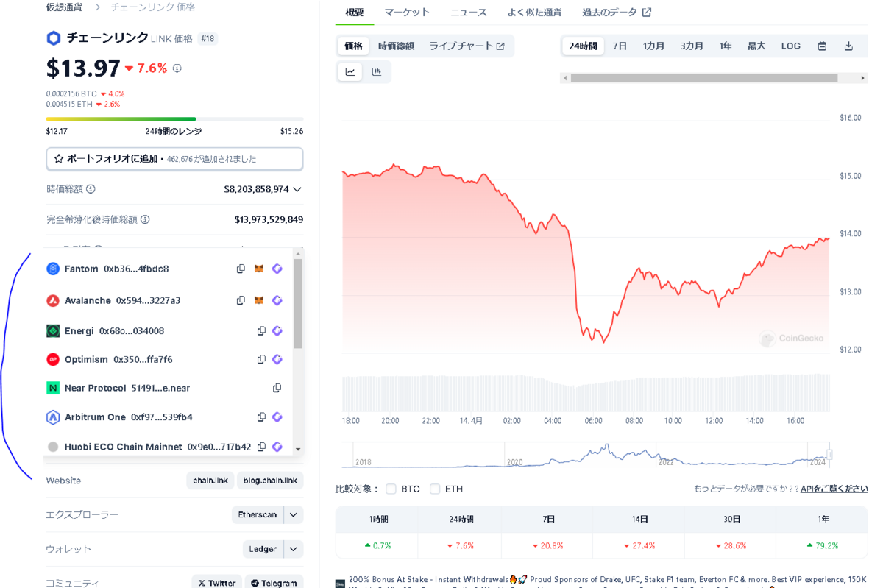Image resolution: width=883 pixels, height=588 pixels.
Task: Add Chainlink to portfolio
Action: pyautogui.click(x=174, y=159)
